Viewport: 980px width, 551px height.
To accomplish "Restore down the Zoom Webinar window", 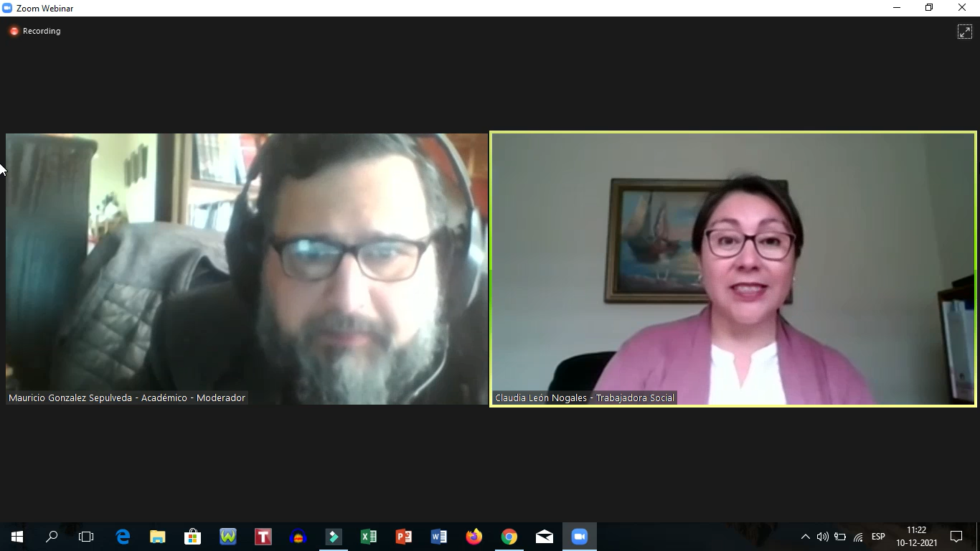I will 929,8.
